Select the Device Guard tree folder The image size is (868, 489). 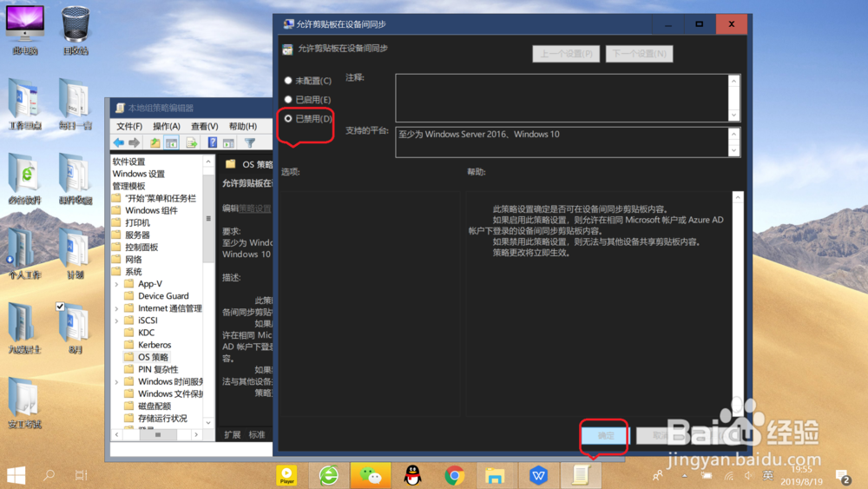point(156,296)
